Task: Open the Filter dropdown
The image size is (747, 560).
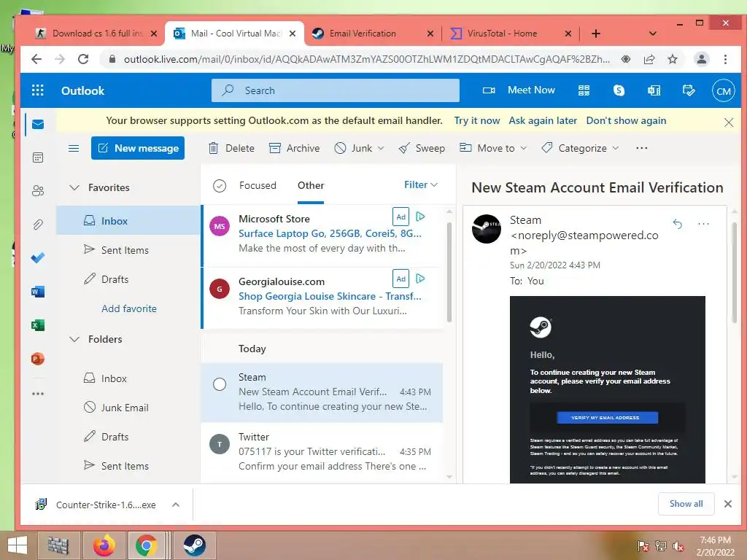Action: [421, 184]
